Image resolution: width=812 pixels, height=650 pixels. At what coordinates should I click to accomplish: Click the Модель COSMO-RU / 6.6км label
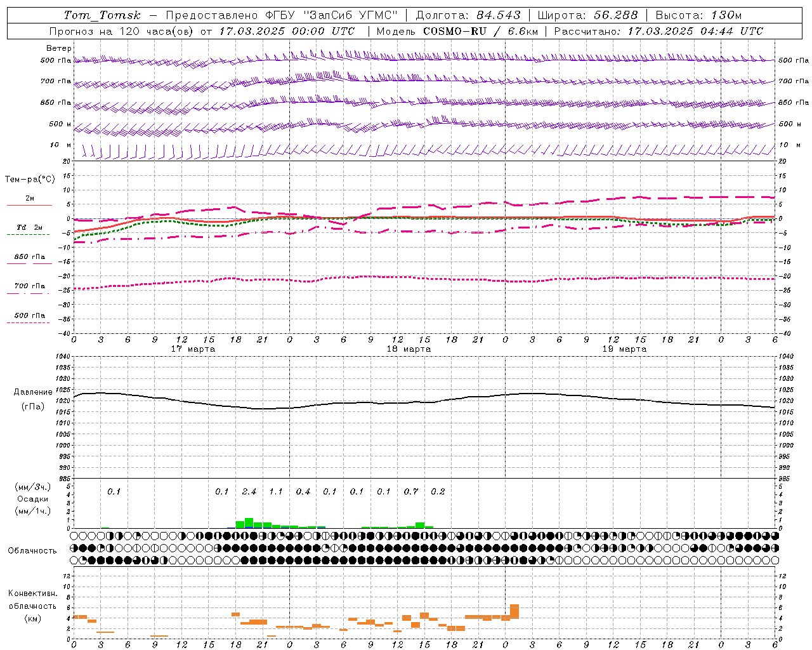(x=457, y=31)
